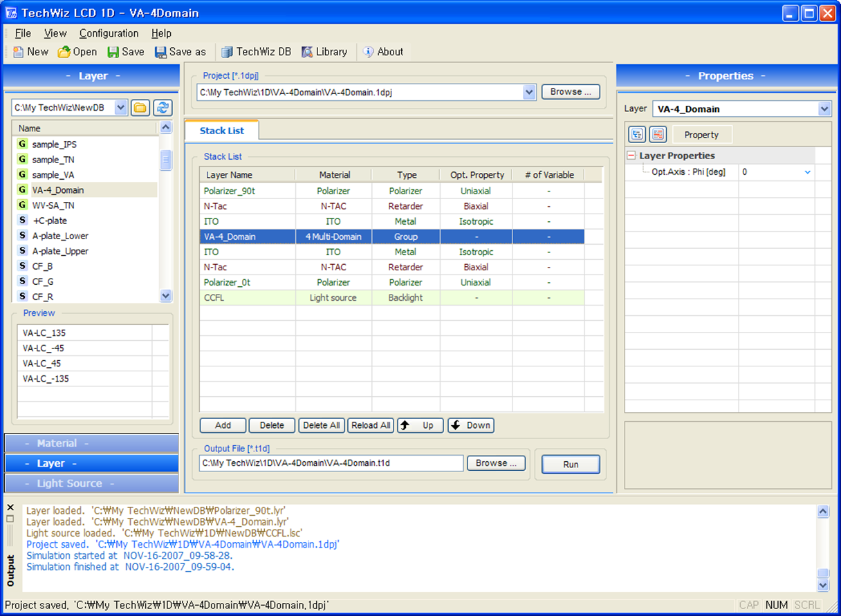Image resolution: width=841 pixels, height=616 pixels.
Task: Expand the Layer name dropdown in Properties
Action: (x=824, y=109)
